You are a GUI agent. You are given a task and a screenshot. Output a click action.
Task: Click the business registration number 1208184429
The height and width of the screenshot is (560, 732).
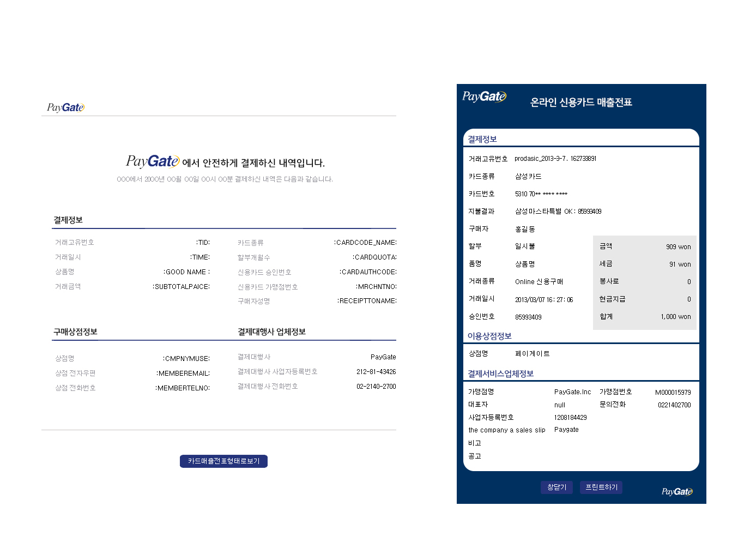pyautogui.click(x=571, y=418)
